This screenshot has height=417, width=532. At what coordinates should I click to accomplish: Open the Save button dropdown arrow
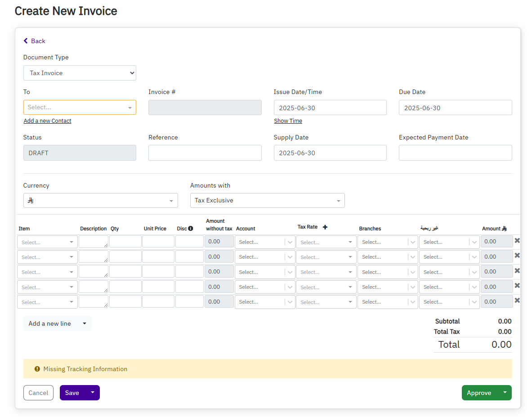(93, 392)
